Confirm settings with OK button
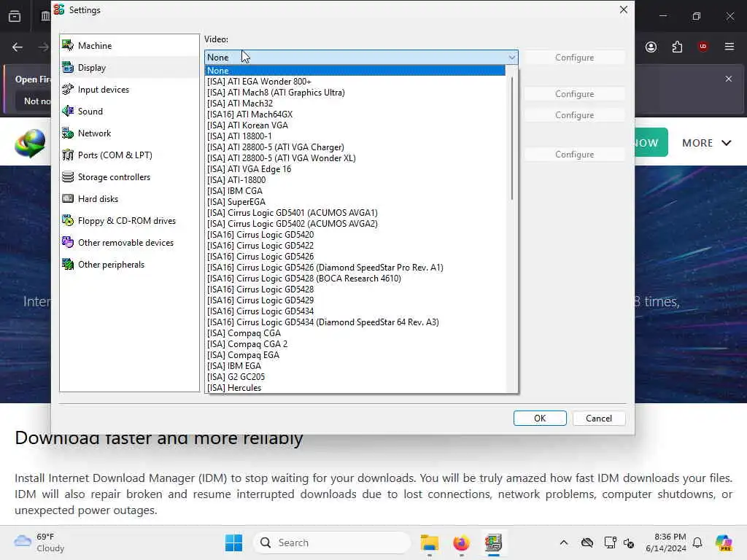Viewport: 747px width, 560px height. (540, 418)
